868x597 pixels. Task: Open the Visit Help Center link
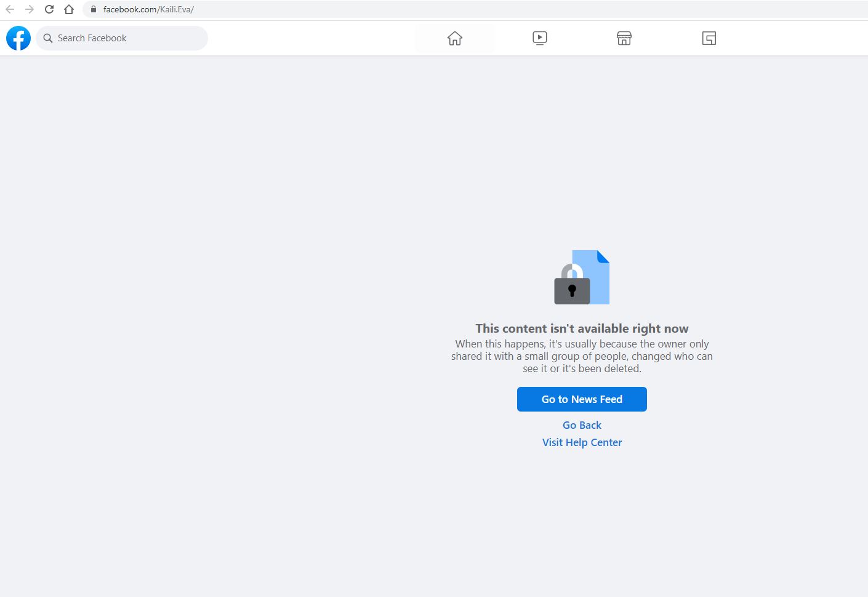coord(582,442)
